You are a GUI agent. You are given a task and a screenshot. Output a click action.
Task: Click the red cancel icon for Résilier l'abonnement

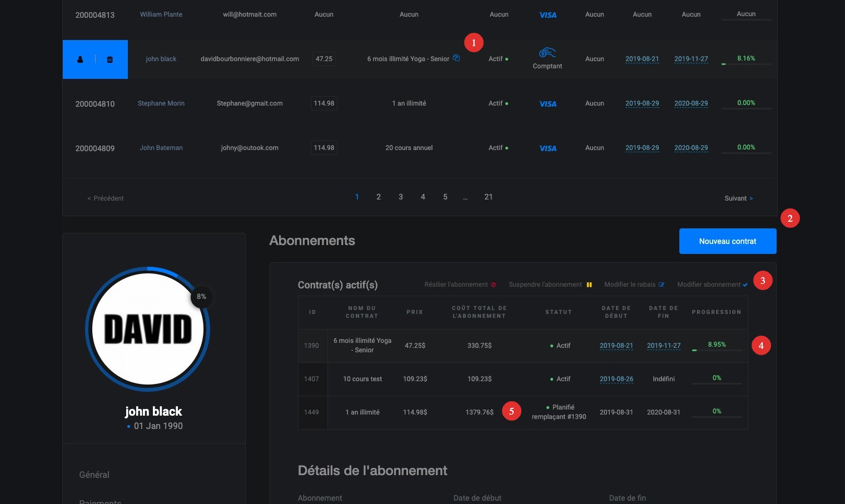494,285
